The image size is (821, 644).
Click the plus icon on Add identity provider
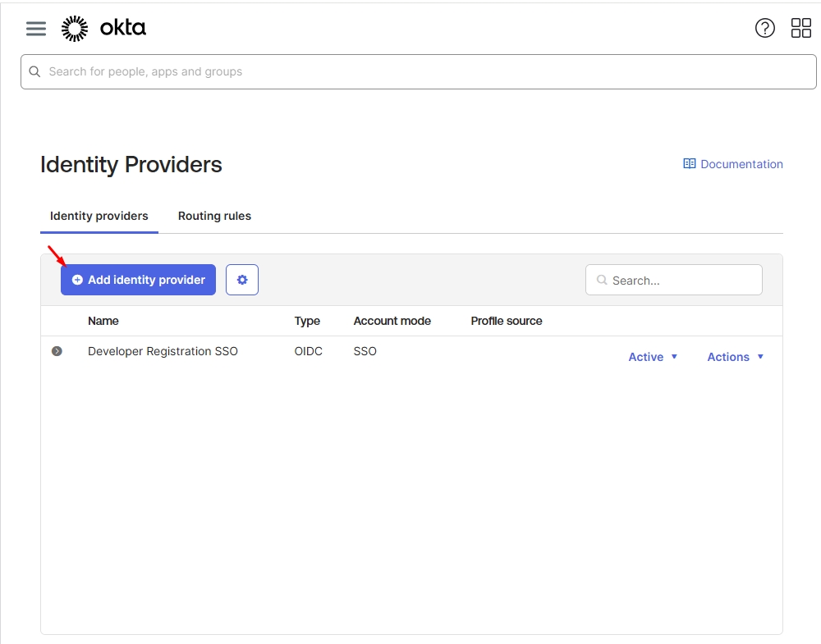pyautogui.click(x=77, y=280)
